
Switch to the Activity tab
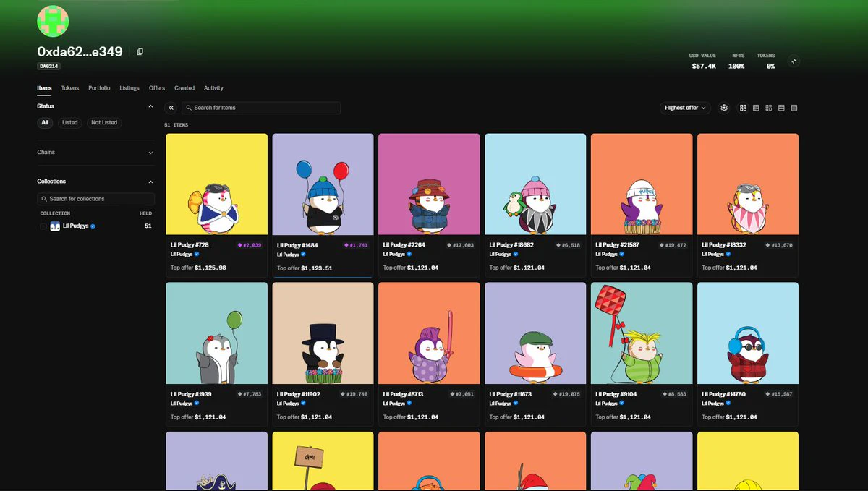pos(213,88)
